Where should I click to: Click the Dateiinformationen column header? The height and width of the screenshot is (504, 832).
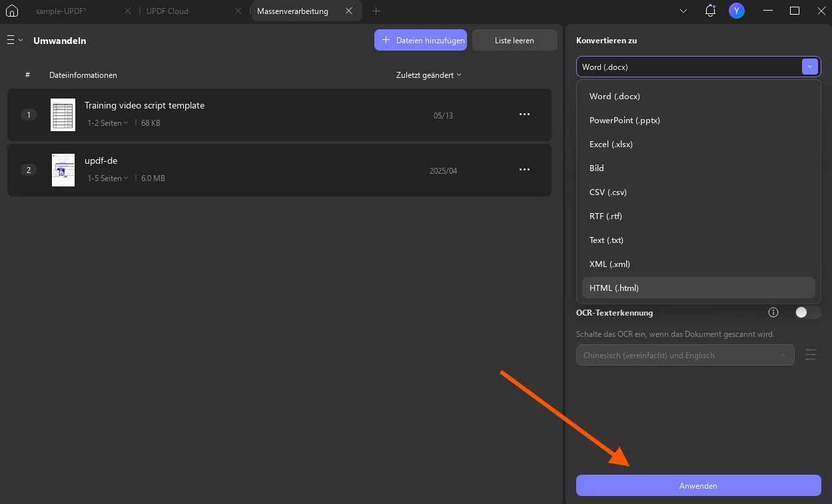coord(83,75)
